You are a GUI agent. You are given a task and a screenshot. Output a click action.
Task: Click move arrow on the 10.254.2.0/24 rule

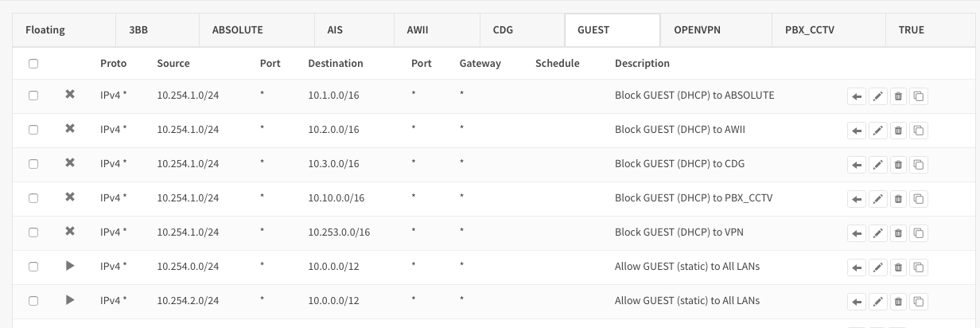(857, 302)
